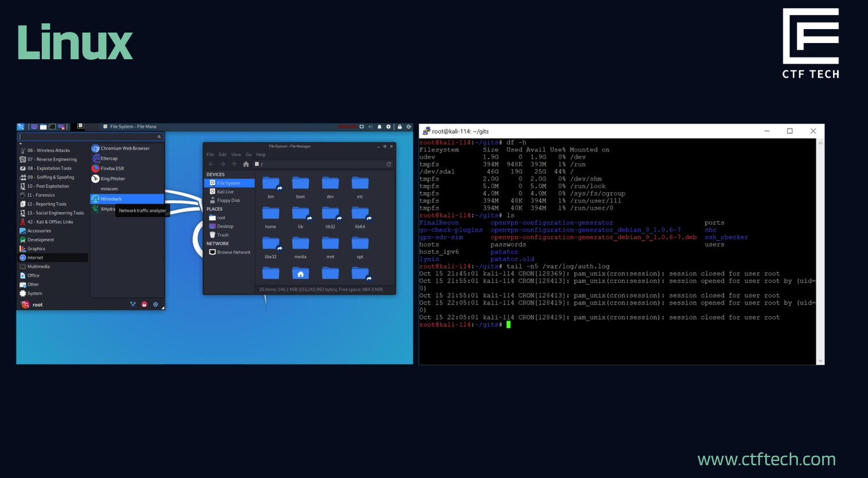Select File System in the Devices sidebar
868x478 pixels.
click(229, 183)
